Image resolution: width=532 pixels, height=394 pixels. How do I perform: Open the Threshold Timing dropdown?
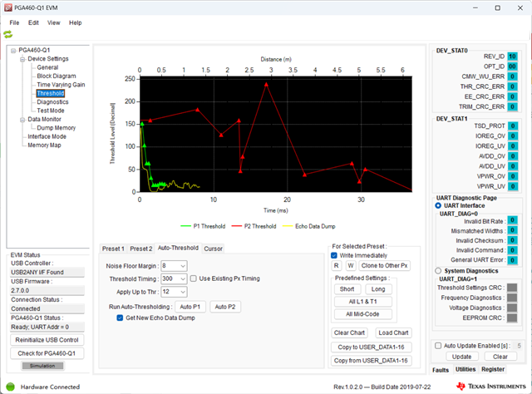pos(183,279)
